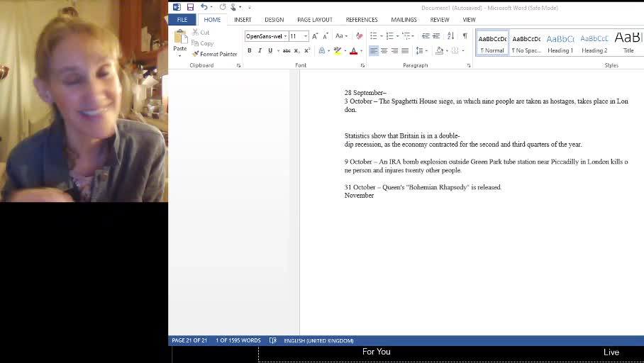The width and height of the screenshot is (644, 363).
Task: Click the proofing icon in status bar
Action: (272, 340)
